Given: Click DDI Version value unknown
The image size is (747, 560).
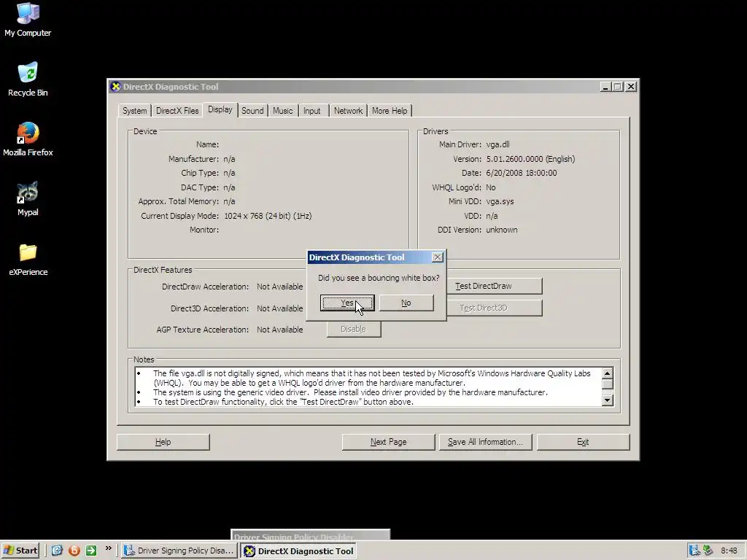Looking at the screenshot, I should (502, 230).
